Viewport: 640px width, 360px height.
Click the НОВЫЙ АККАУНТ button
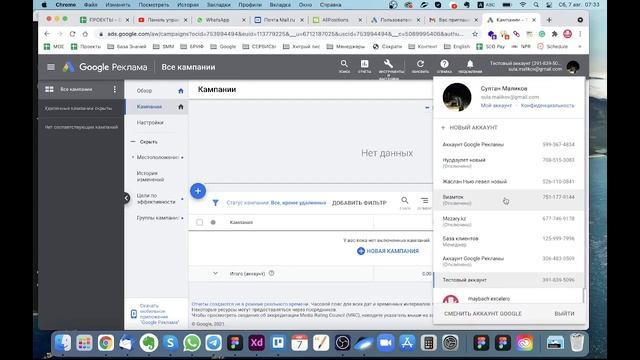[469, 127]
